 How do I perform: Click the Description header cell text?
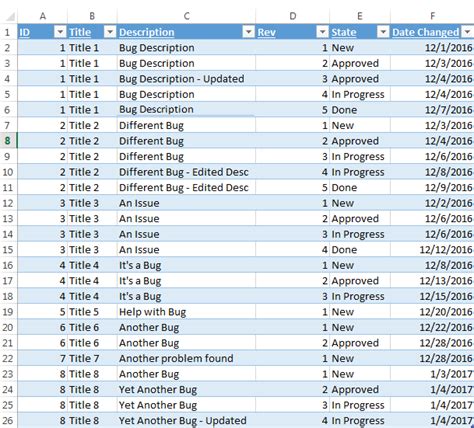click(147, 32)
